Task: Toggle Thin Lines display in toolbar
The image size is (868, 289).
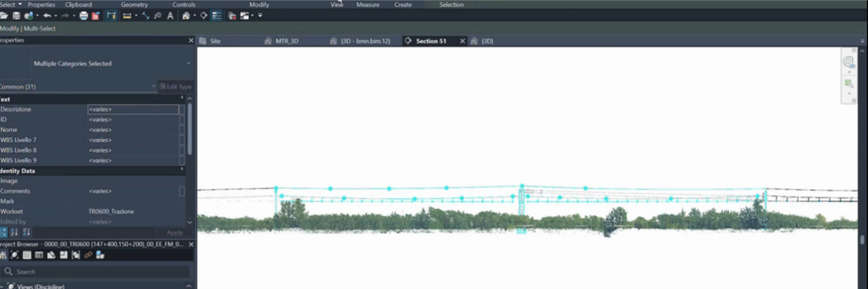Action: (x=216, y=16)
